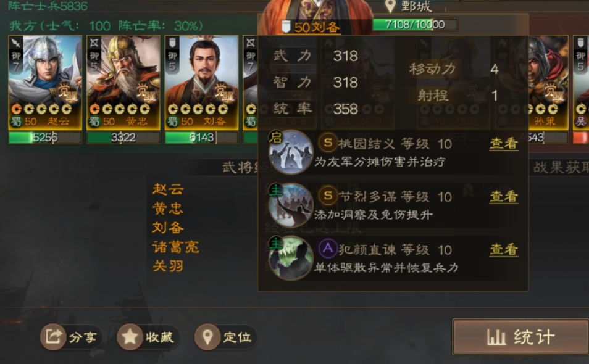Click the location pin icon for 定位

click(x=207, y=337)
